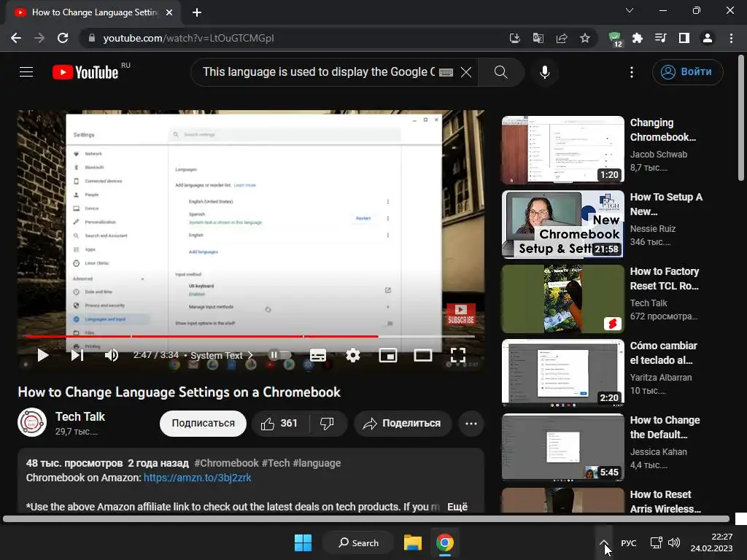Start voice search with microphone
This screenshot has width=747, height=560.
pos(544,72)
